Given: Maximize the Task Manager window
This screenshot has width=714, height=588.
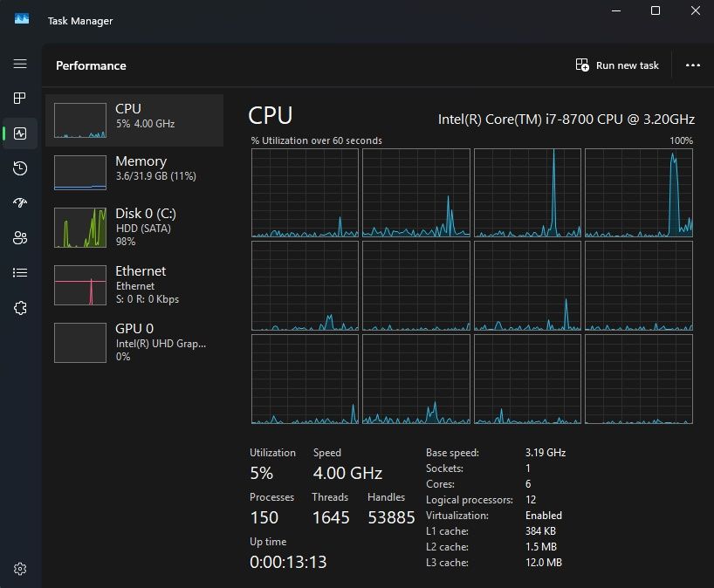Looking at the screenshot, I should coord(656,10).
